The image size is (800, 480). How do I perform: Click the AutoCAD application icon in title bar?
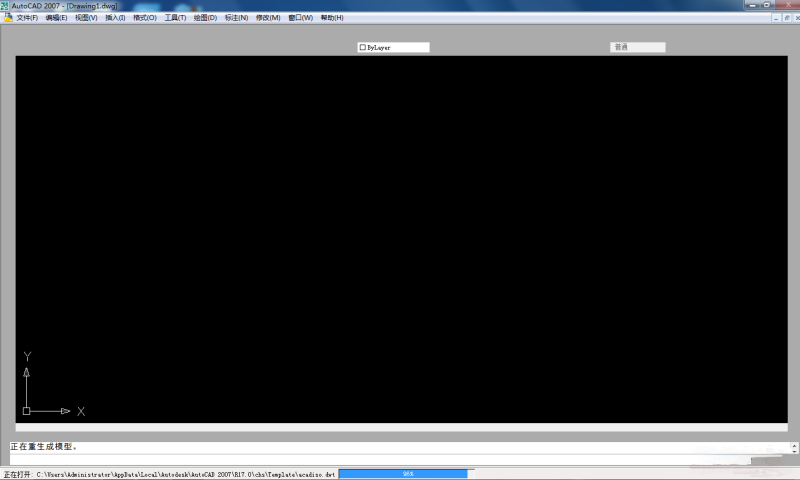[5, 5]
